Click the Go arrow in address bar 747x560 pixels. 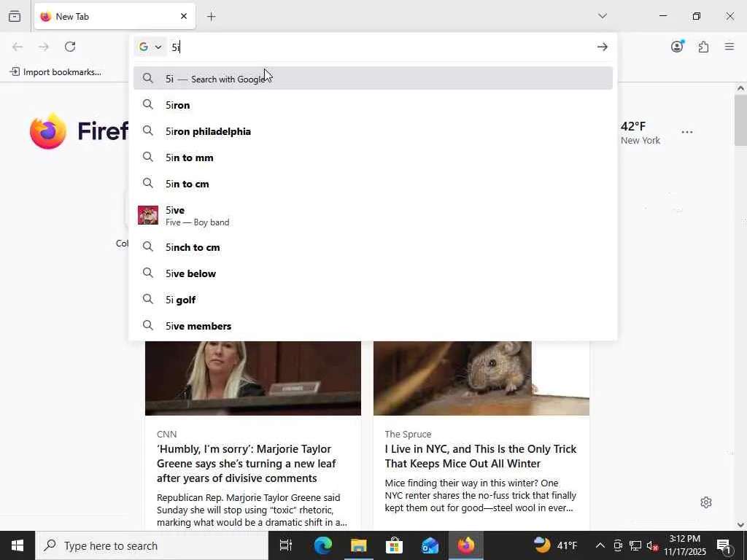(602, 47)
